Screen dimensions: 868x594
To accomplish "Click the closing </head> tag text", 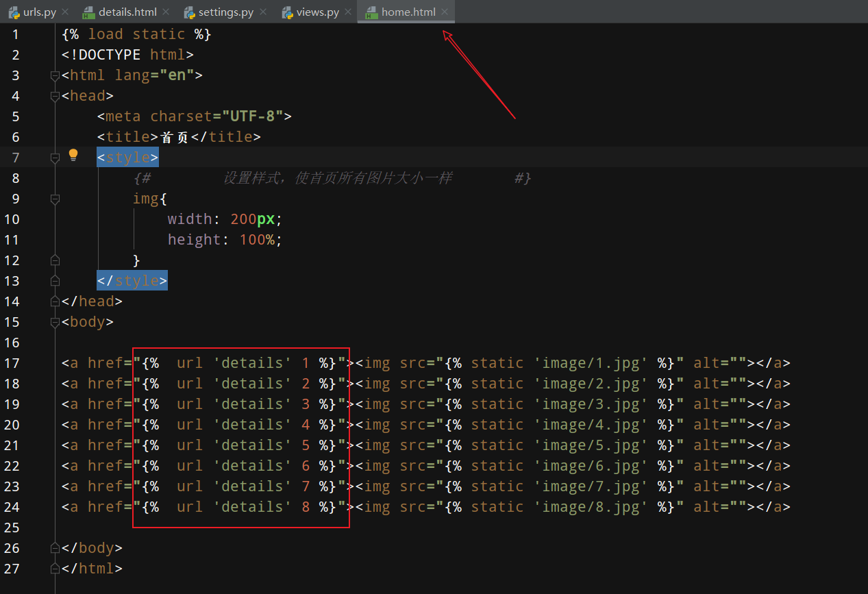I will (x=92, y=301).
